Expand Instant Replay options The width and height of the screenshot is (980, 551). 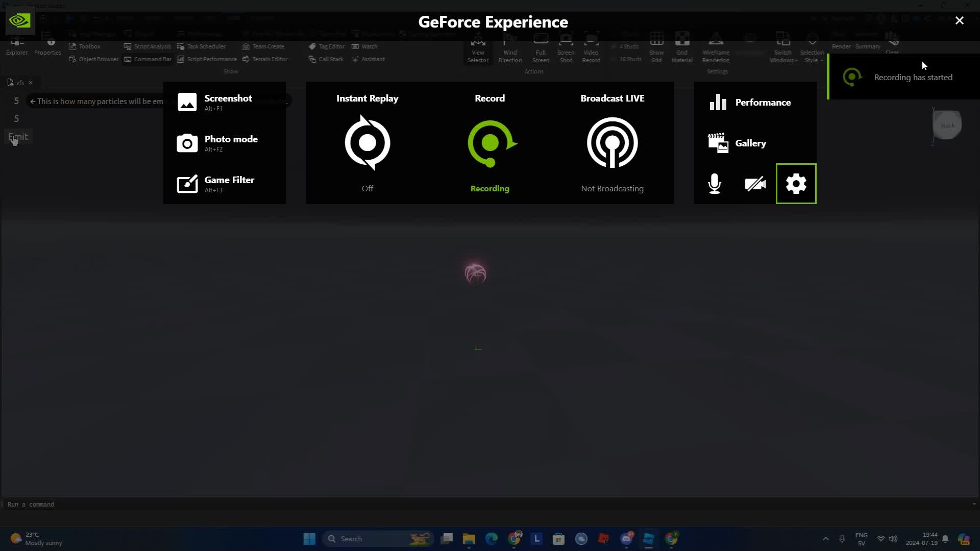tap(367, 143)
